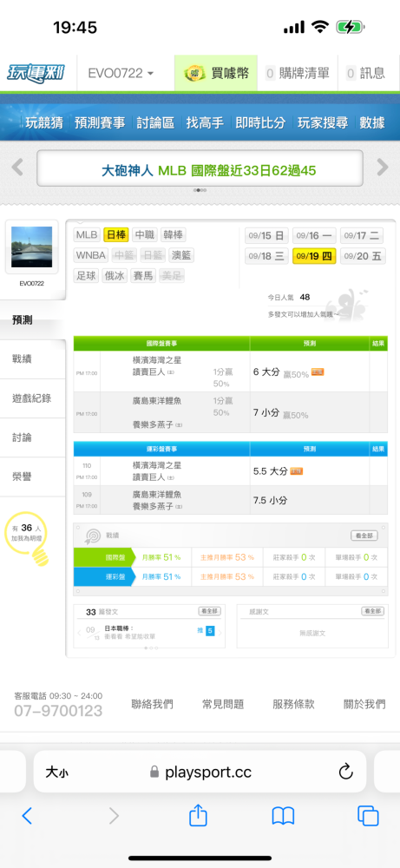Image resolution: width=400 pixels, height=868 pixels.
Task: Go to 即時比分 in navigation bar
Action: [x=260, y=123]
